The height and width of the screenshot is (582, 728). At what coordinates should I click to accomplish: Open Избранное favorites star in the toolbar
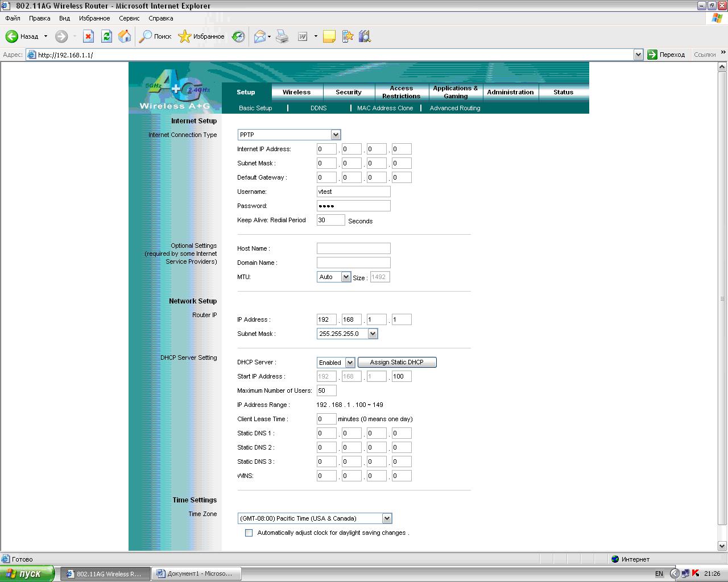click(x=201, y=36)
